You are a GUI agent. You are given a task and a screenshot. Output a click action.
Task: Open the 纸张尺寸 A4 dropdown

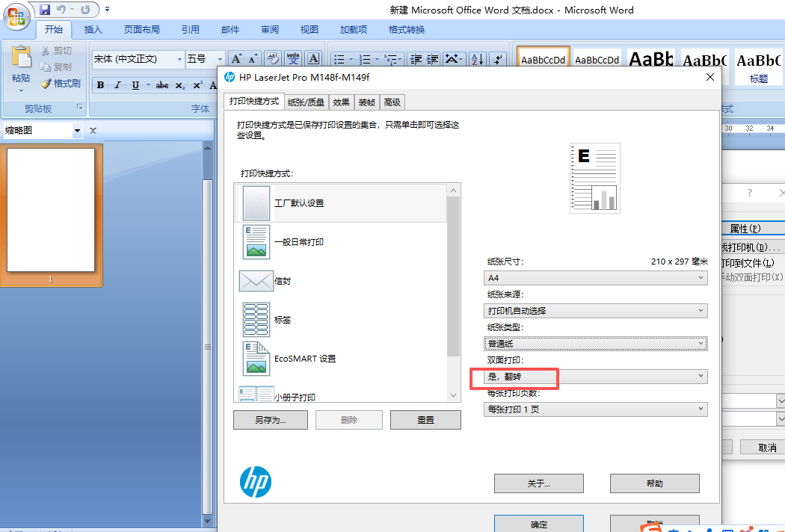595,278
